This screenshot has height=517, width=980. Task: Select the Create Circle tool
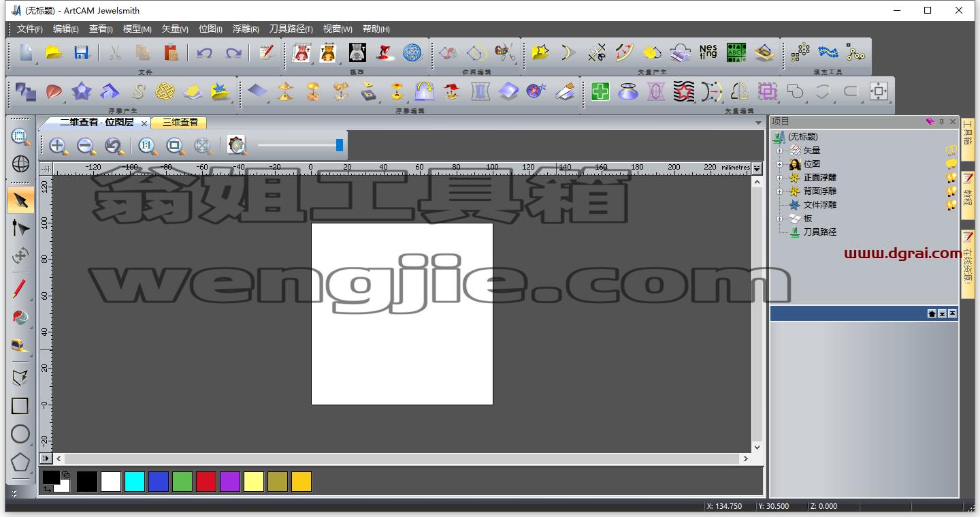click(20, 434)
